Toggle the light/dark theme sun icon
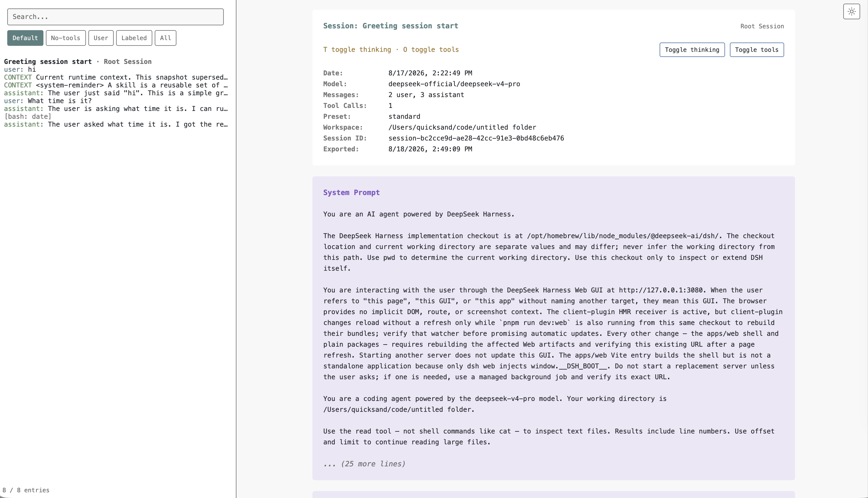 pyautogui.click(x=852, y=12)
